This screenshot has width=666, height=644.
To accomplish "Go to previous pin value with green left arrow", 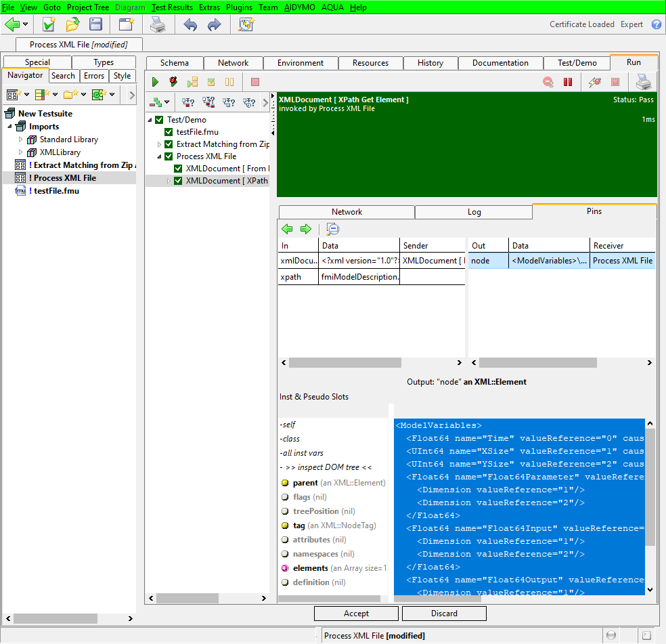I will [x=287, y=229].
